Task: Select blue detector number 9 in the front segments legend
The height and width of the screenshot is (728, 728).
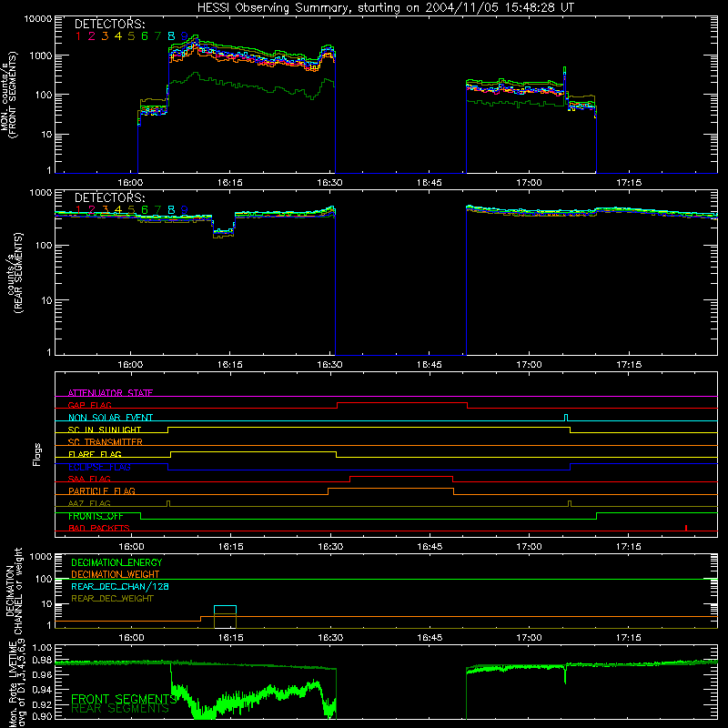Action: tap(185, 36)
